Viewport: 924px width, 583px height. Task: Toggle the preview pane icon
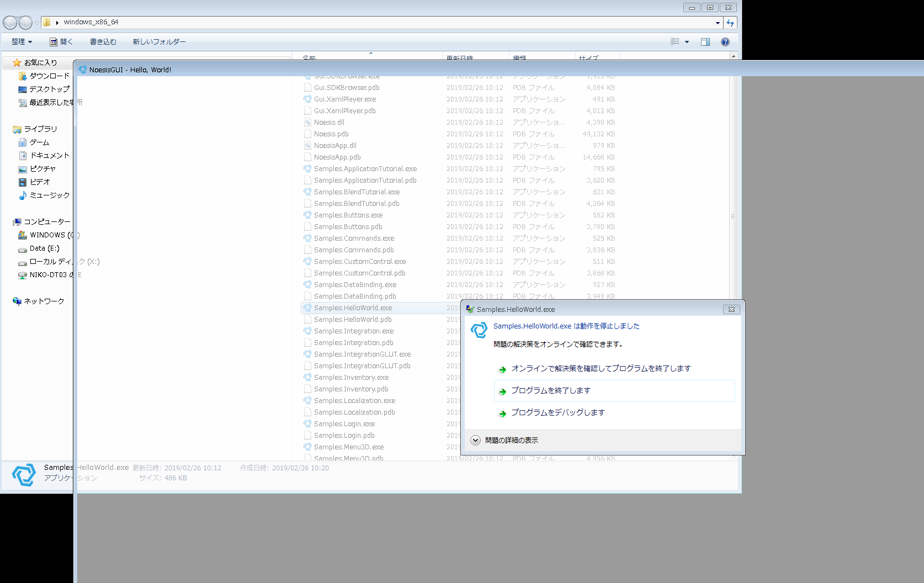[705, 42]
